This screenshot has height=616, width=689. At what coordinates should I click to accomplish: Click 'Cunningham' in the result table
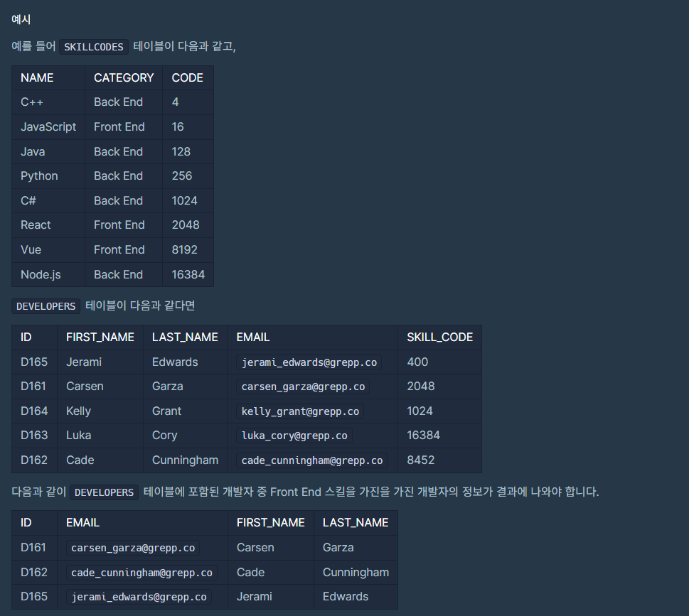[x=356, y=573]
